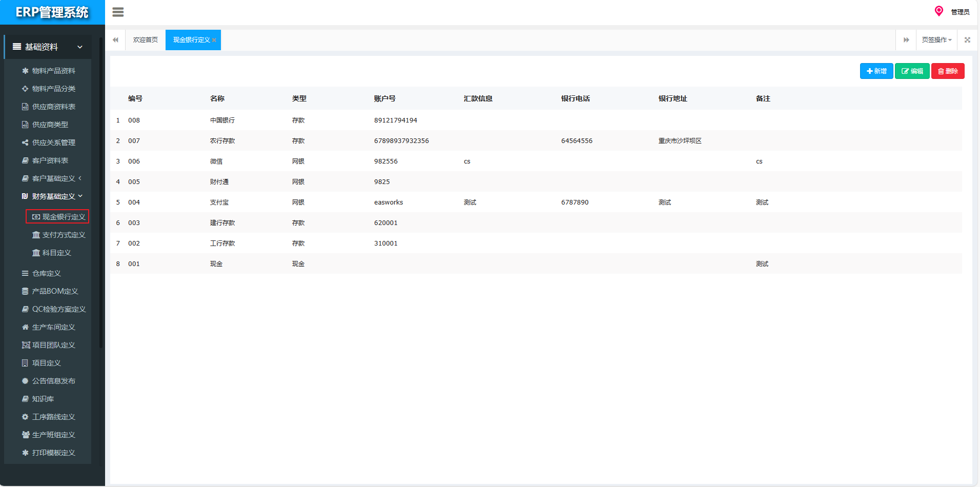Select 支付方式定义 in the sidebar
The width and height of the screenshot is (980, 487).
click(64, 235)
